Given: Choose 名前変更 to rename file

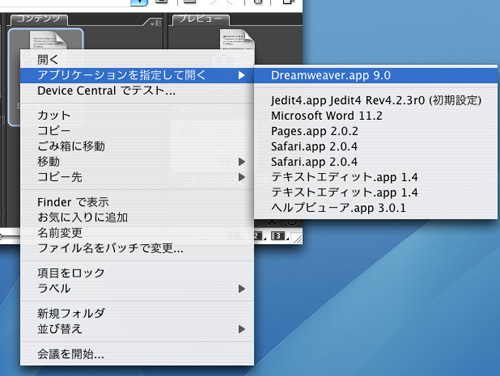Looking at the screenshot, I should [x=137, y=233].
